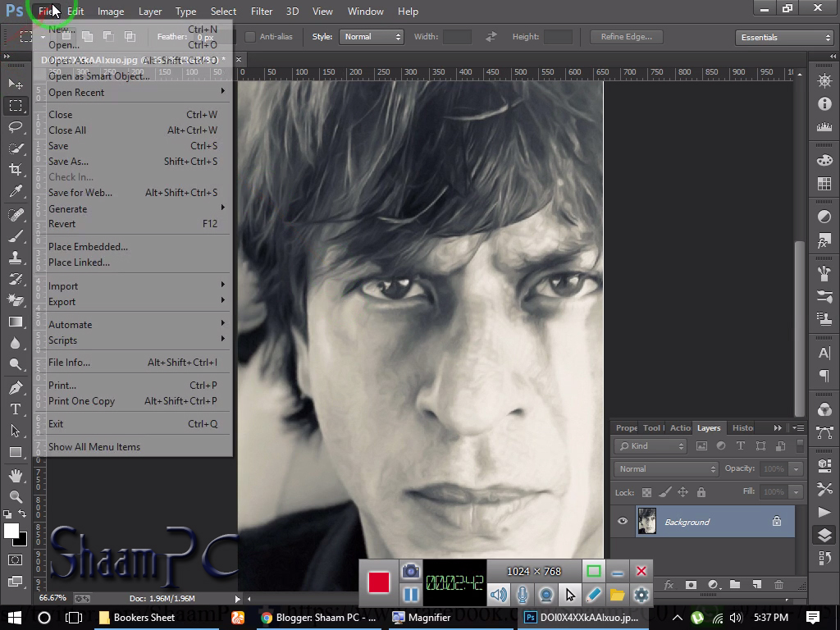Toggle lock all padlock icon
The width and height of the screenshot is (840, 630).
pos(701,492)
